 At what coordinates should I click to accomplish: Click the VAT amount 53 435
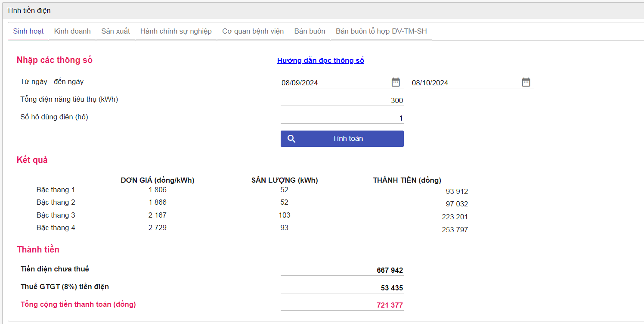[392, 288]
